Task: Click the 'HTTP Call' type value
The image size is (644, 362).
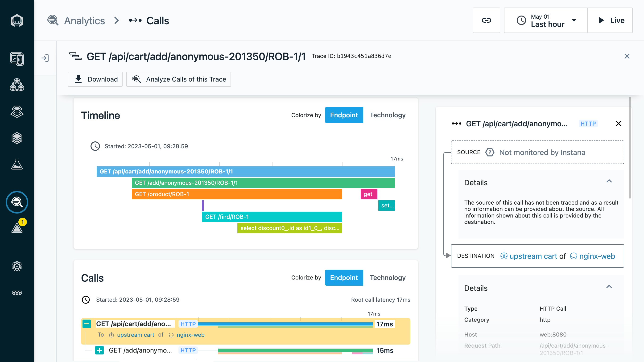Action: 553,309
